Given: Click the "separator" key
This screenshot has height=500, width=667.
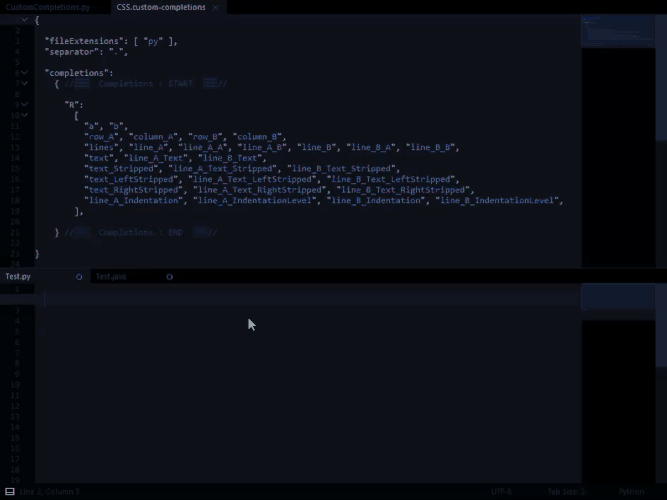Looking at the screenshot, I should 74,51.
